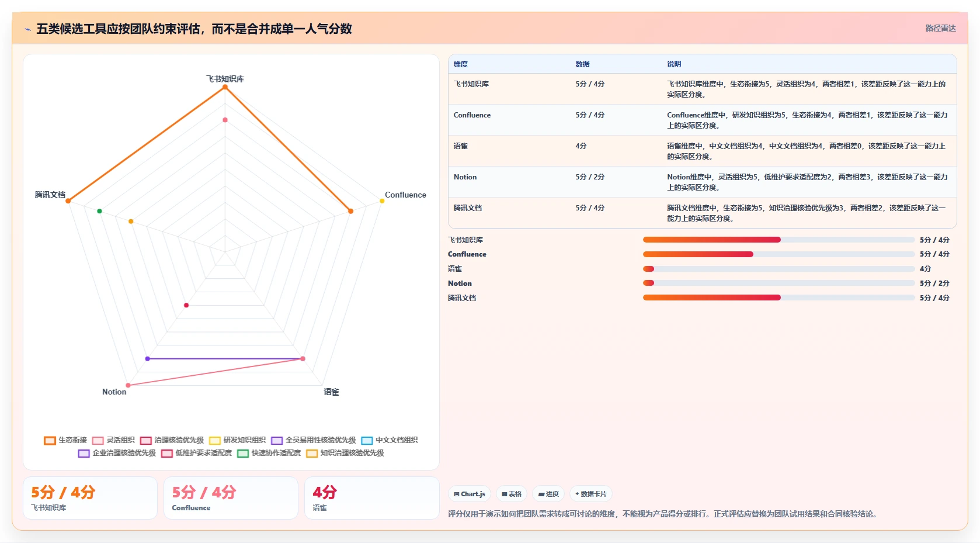Click the 进度 chip

(548, 494)
